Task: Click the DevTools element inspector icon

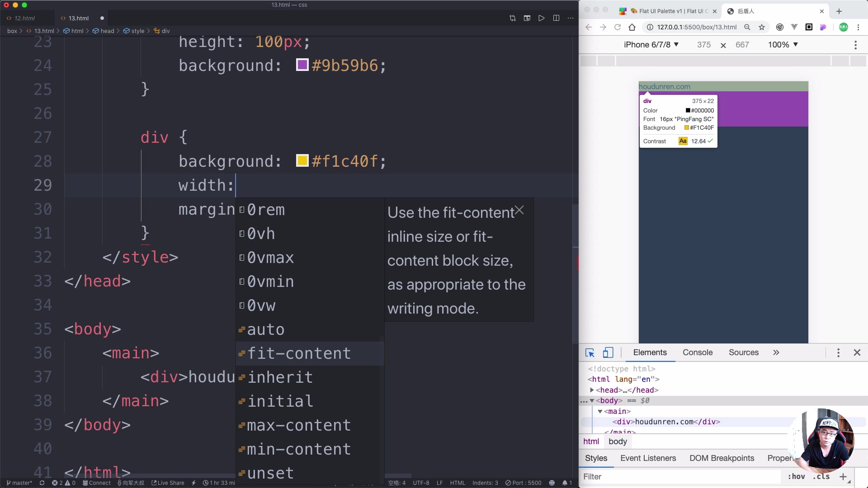Action: coord(590,353)
